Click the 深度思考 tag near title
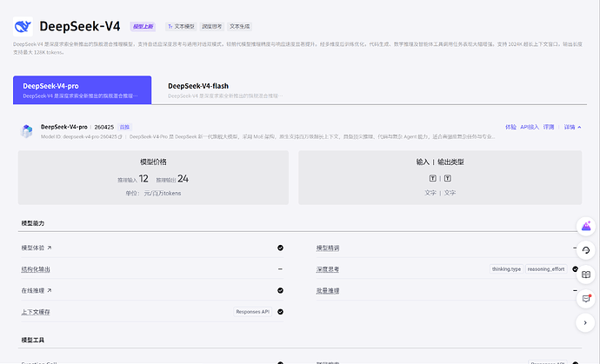 pos(212,26)
